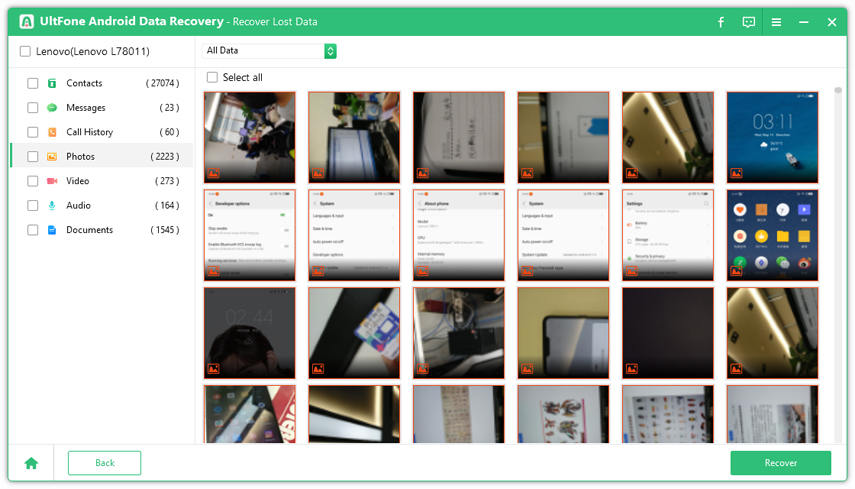Screen dimensions: 855x489
Task: Select the Settings screenshot thumbnail
Action: (667, 235)
